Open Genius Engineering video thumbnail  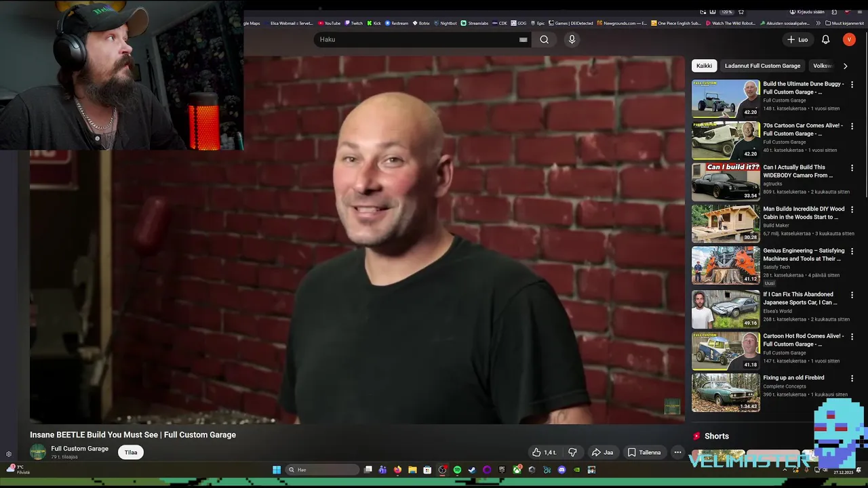point(726,265)
